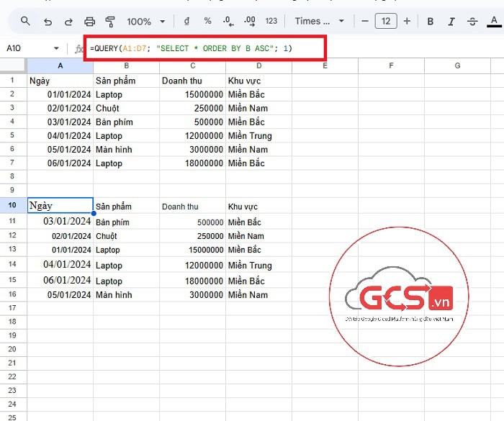The height and width of the screenshot is (421, 504).
Task: Click the font size field showing 12
Action: click(x=386, y=22)
